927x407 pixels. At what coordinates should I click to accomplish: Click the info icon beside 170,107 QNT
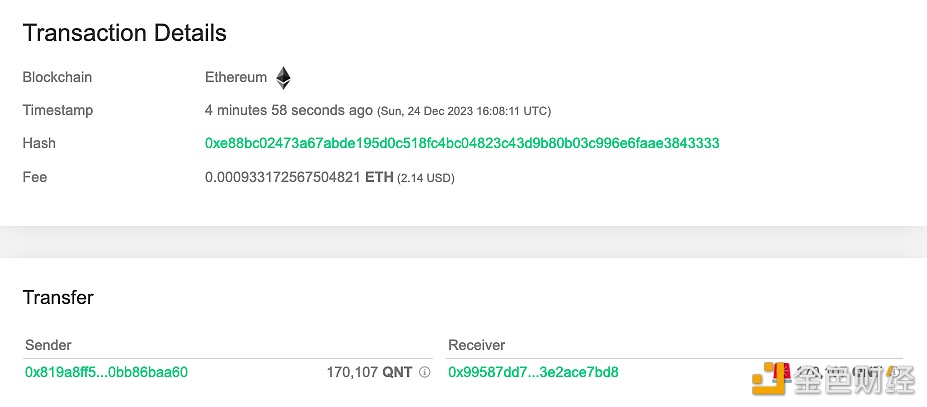pos(424,372)
